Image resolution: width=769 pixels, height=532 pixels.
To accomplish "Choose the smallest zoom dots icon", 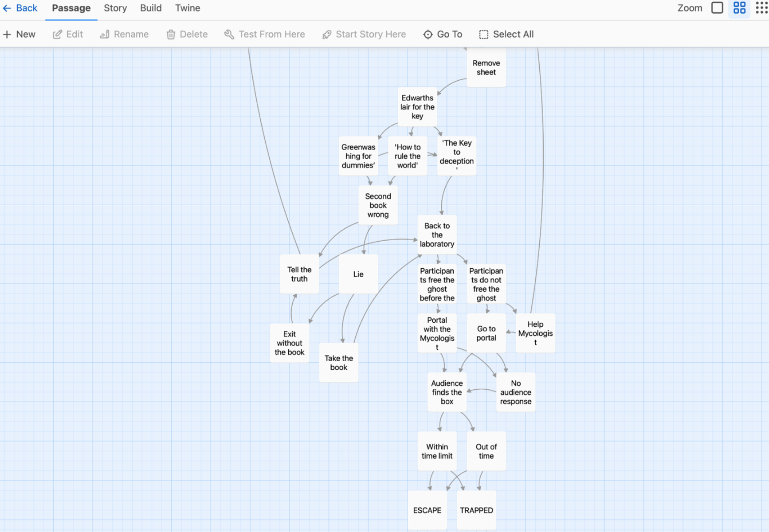I will (761, 8).
